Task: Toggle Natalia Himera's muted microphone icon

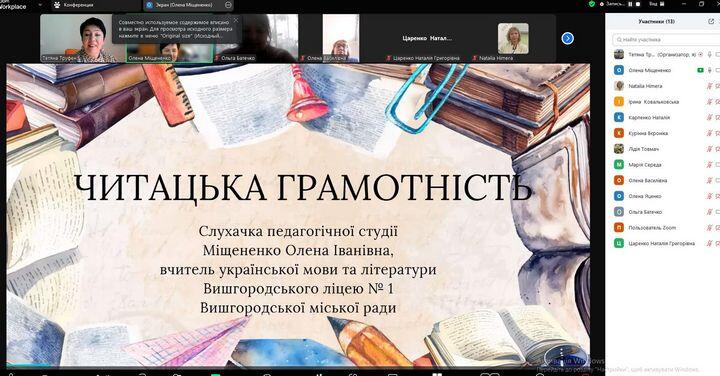Action: (709, 86)
